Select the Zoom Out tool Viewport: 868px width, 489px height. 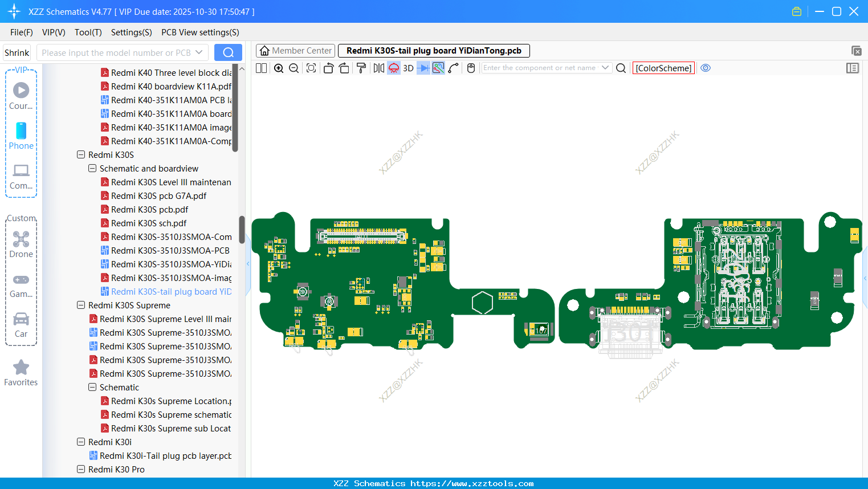click(293, 68)
